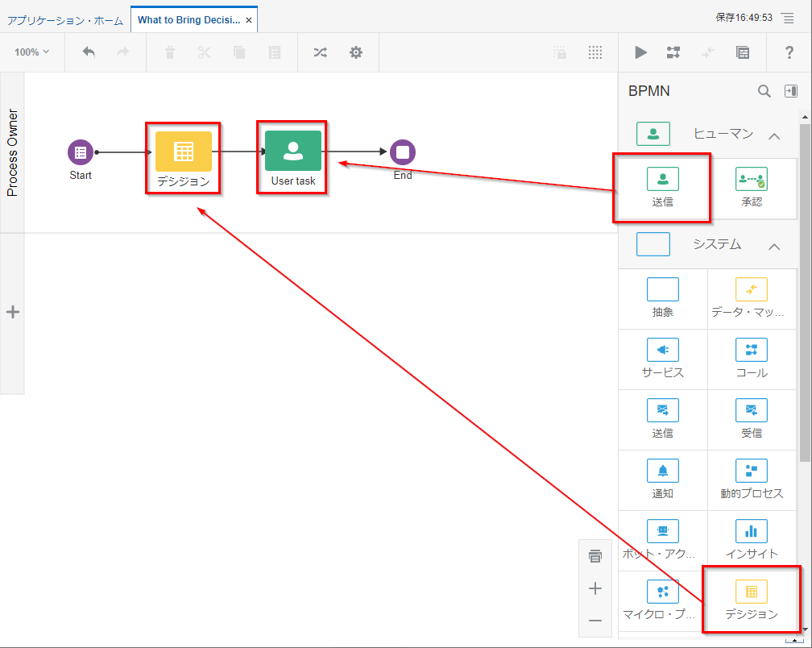Image resolution: width=812 pixels, height=648 pixels.
Task: Toggle the grid display icon in toolbar
Action: point(595,52)
